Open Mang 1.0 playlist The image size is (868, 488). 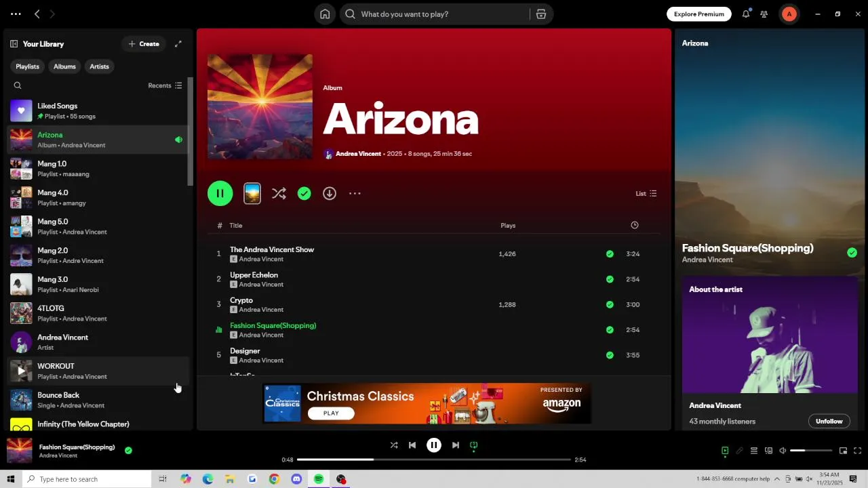pos(98,169)
